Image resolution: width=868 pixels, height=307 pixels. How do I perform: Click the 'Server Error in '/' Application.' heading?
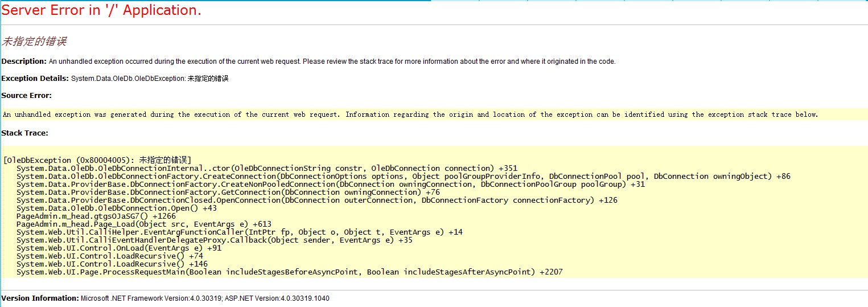(x=101, y=10)
